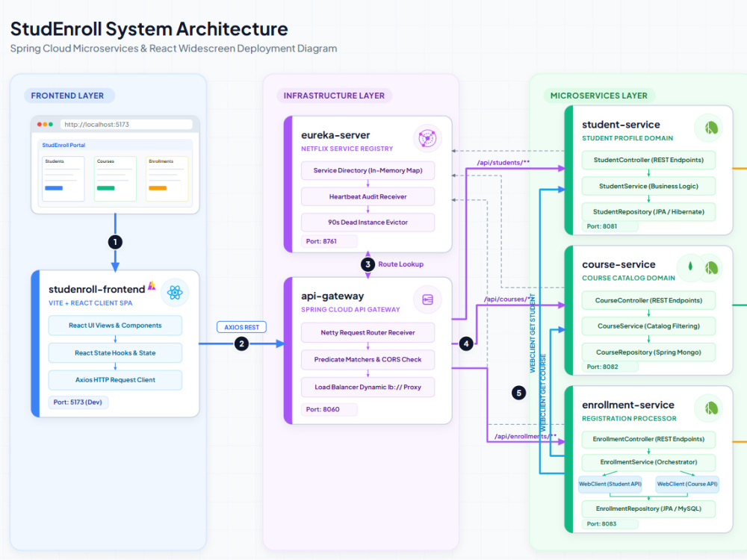
Task: Click the Port: 8761 tag
Action: (329, 241)
